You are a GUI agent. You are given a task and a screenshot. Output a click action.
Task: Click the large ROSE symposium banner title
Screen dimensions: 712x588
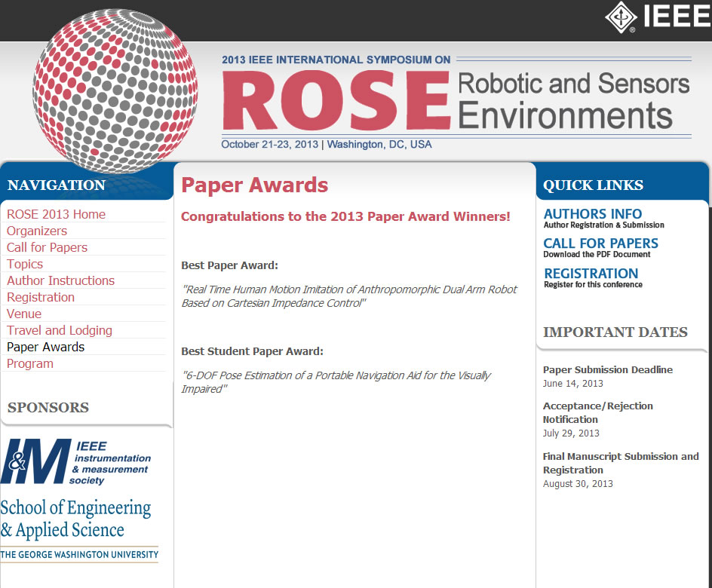click(336, 100)
